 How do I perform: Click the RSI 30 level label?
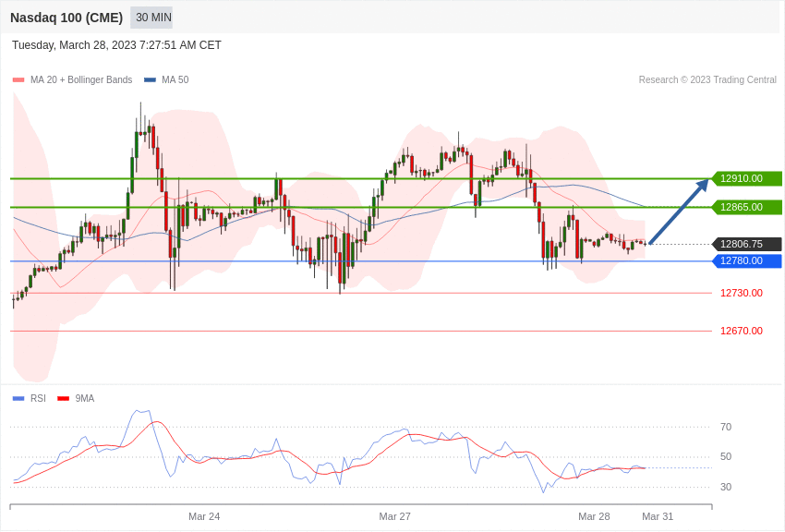[x=726, y=487]
